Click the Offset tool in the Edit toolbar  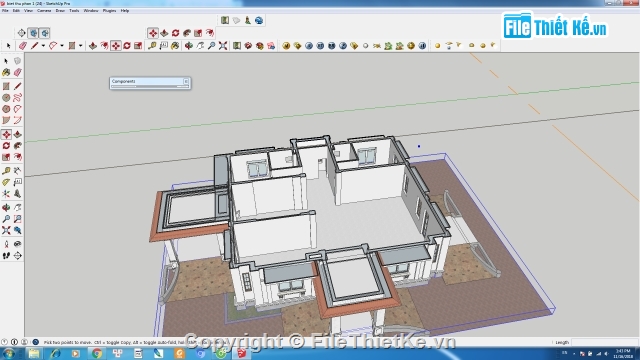(x=209, y=33)
